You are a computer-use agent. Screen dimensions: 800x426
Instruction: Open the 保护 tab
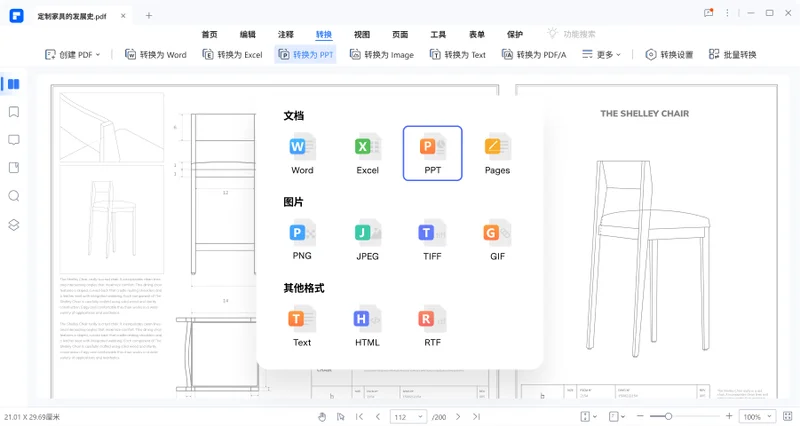[515, 34]
